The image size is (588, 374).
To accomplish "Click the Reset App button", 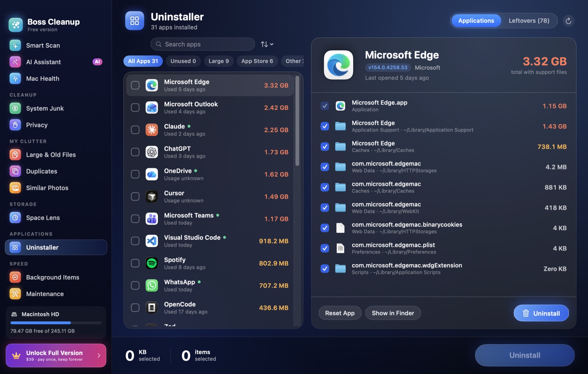I will click(x=340, y=313).
